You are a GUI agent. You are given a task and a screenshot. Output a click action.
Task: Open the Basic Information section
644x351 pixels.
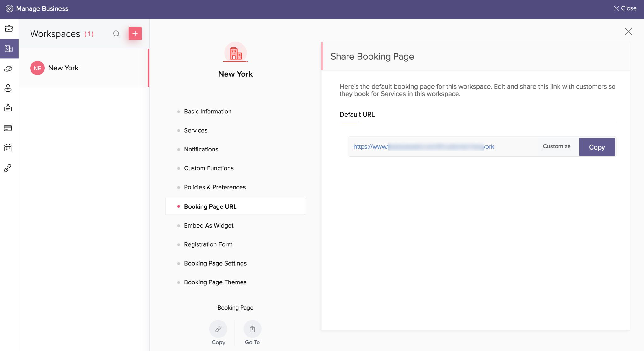pyautogui.click(x=208, y=112)
